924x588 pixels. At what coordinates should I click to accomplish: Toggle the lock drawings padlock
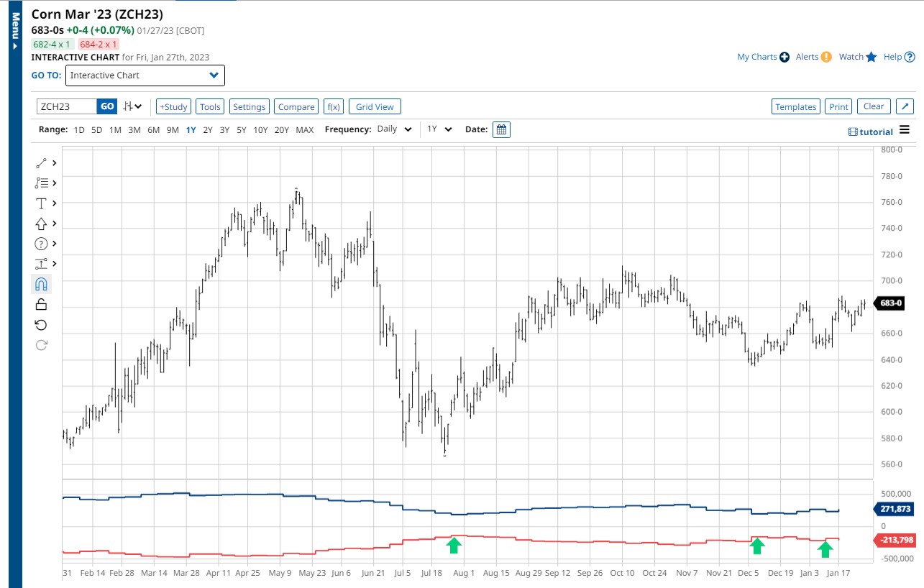41,305
